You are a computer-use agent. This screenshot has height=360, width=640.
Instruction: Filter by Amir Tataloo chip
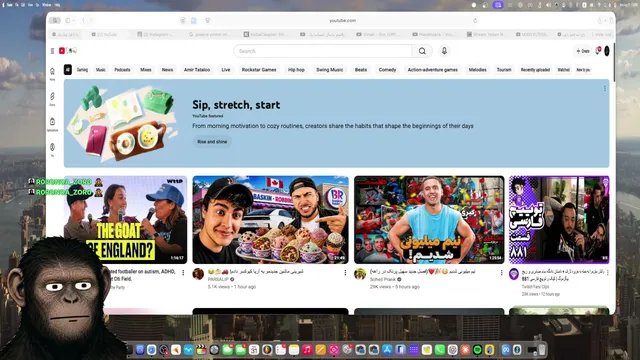click(x=197, y=70)
